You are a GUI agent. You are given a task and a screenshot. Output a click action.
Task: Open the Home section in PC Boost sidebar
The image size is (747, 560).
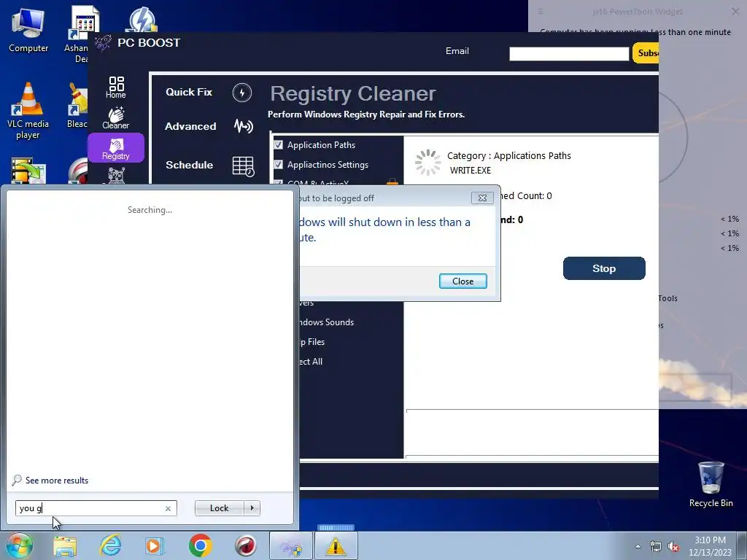pyautogui.click(x=116, y=87)
